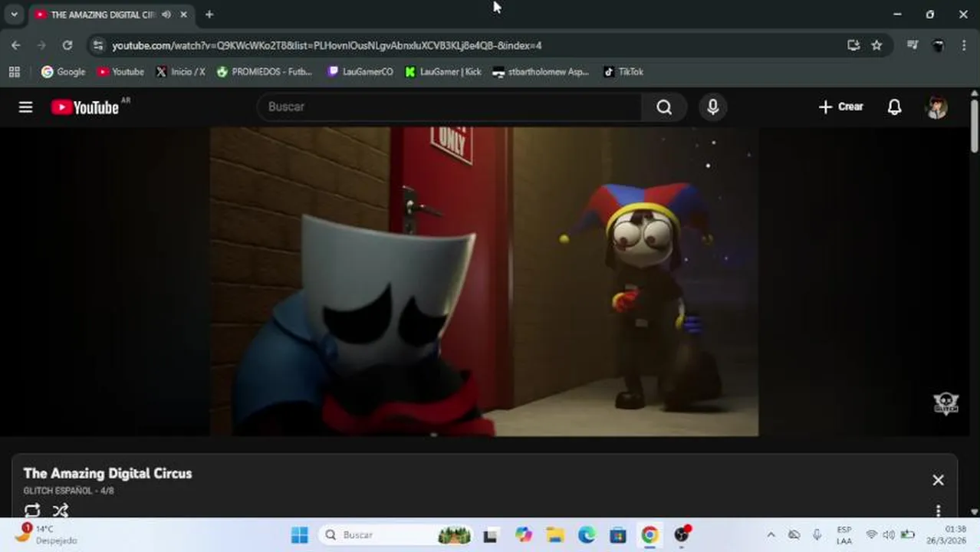Screen dimensions: 980x552
Task: Switch the ESP LAA keyboard language
Action: click(844, 535)
